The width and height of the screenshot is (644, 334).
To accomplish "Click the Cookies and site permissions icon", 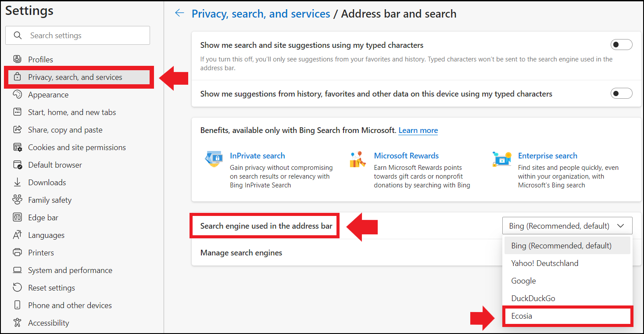I will 17,147.
